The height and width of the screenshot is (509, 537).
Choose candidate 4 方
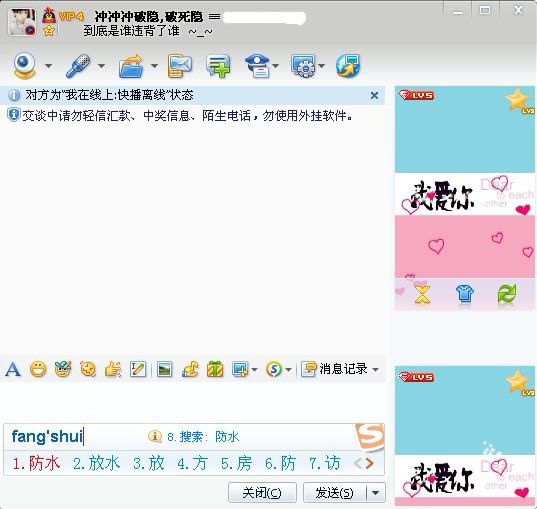192,463
